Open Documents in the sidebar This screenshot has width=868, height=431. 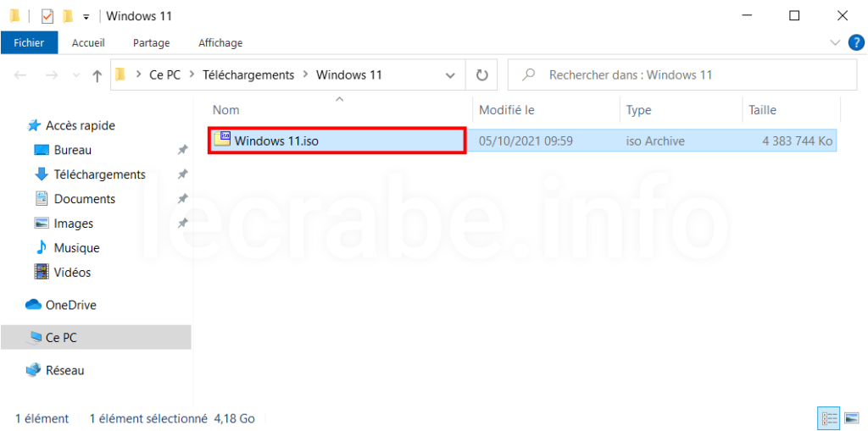point(85,199)
